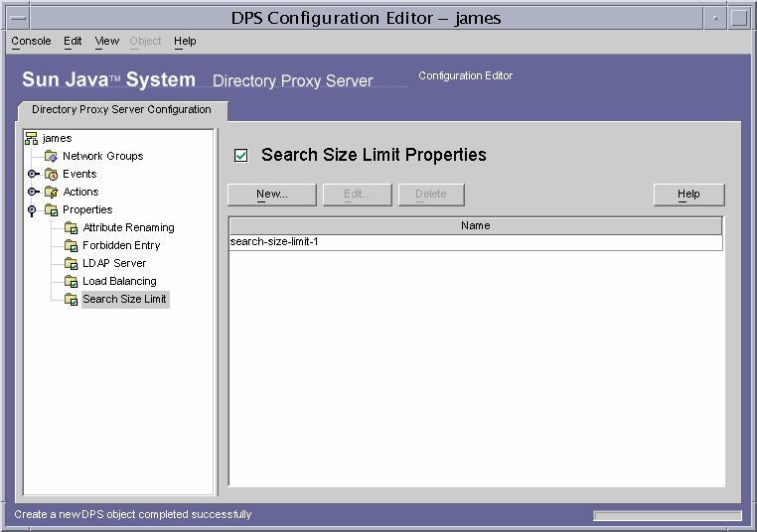Click the Attribute Renaming folder icon
The width and height of the screenshot is (757, 532).
(x=71, y=227)
